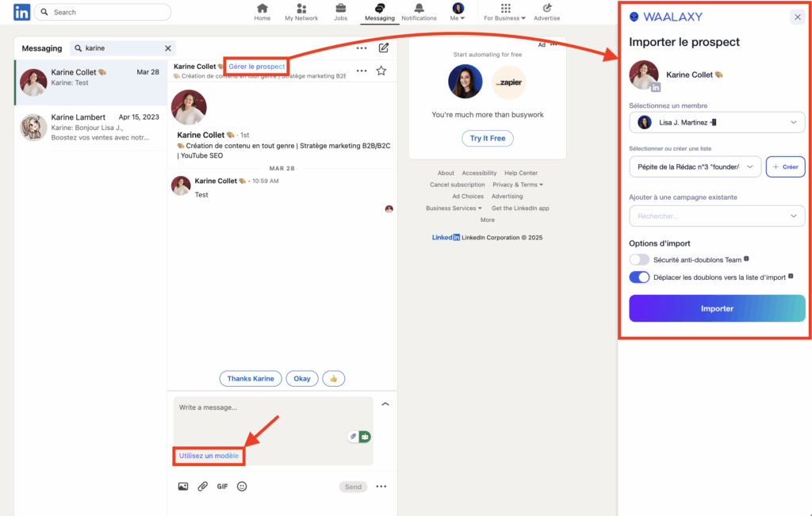
Task: Click the GIF icon in message toolbar
Action: tap(222, 486)
